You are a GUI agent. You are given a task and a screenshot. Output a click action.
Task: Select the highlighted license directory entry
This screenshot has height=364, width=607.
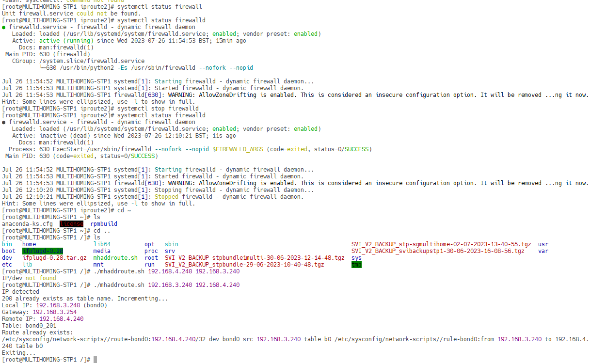pos(71,224)
